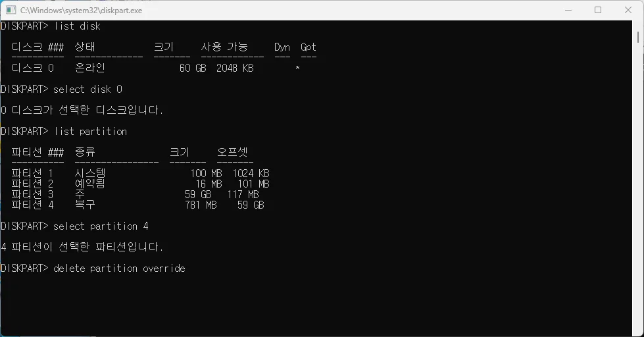Click the '디스크 ###' column header
The image size is (644, 337).
37,47
